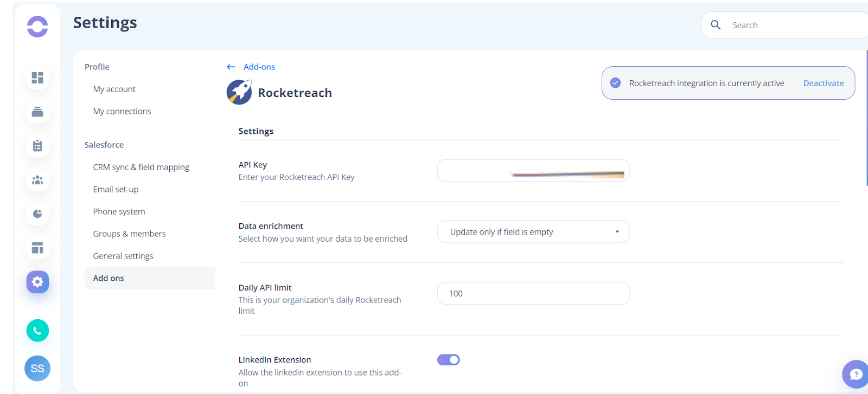Click the SS user avatar
The image size is (868, 394).
(x=37, y=369)
